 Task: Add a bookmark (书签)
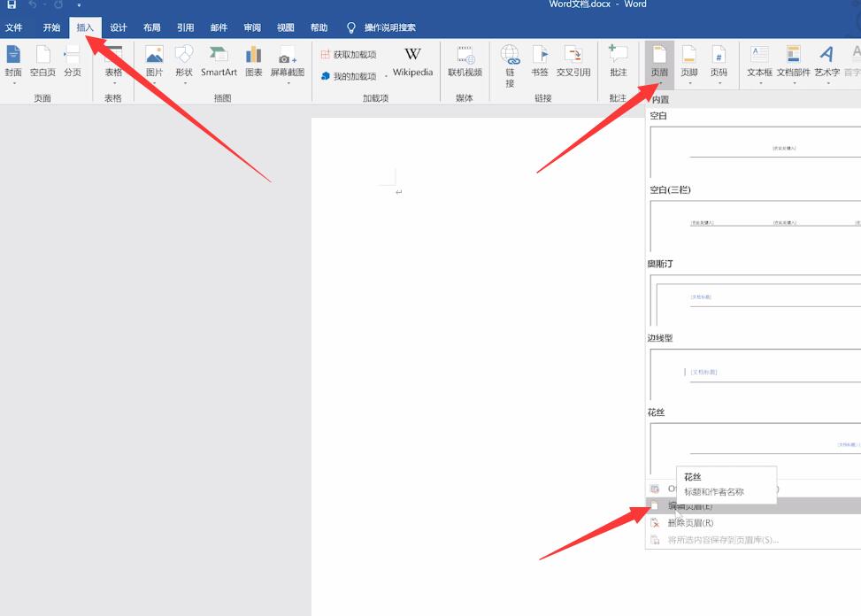click(x=540, y=61)
